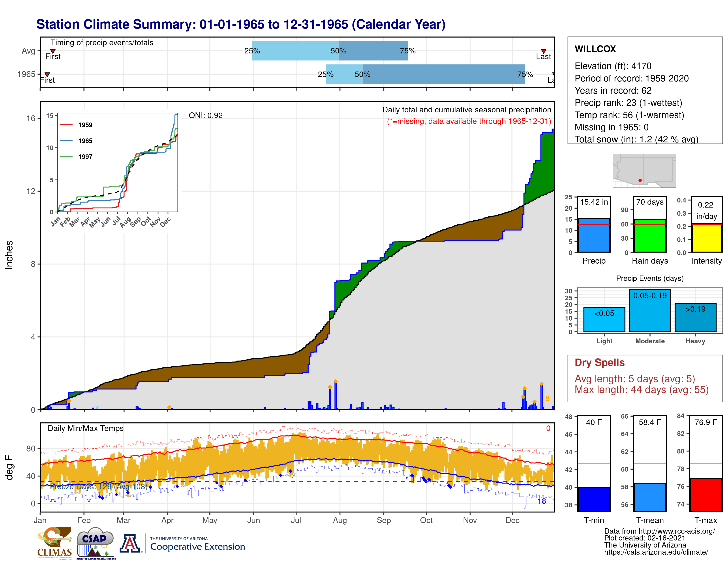Click the blue Precip total bar
728x563 pixels.
point(594,235)
